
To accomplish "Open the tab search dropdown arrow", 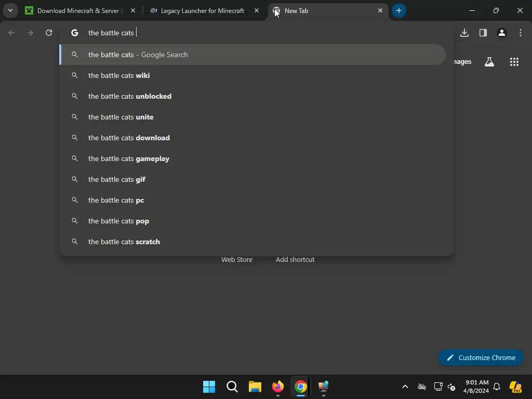I will click(10, 10).
